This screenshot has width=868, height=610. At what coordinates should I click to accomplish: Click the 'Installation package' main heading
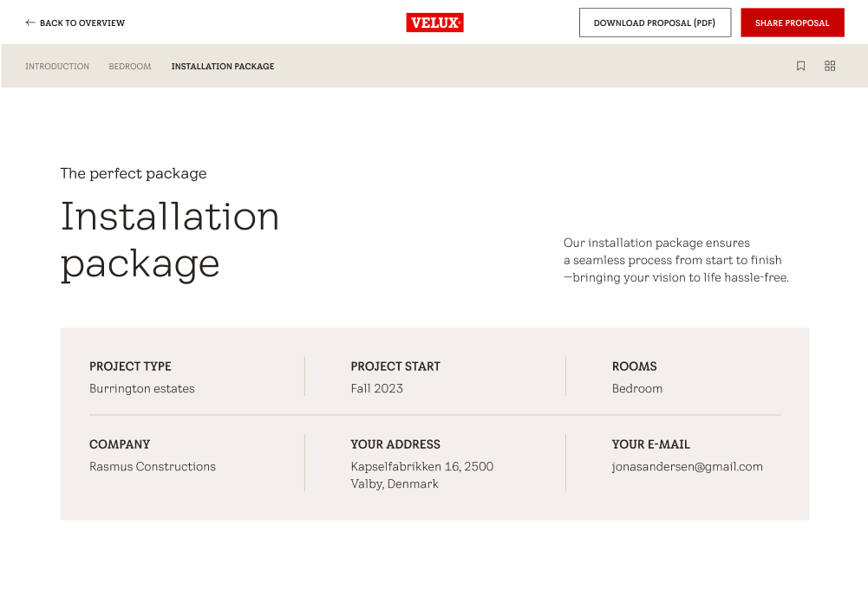click(170, 239)
